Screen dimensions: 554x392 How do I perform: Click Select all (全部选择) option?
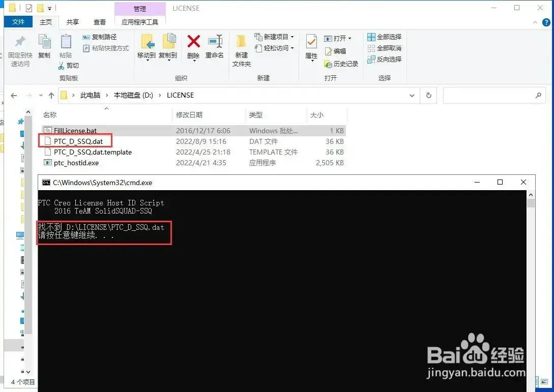pyautogui.click(x=385, y=37)
